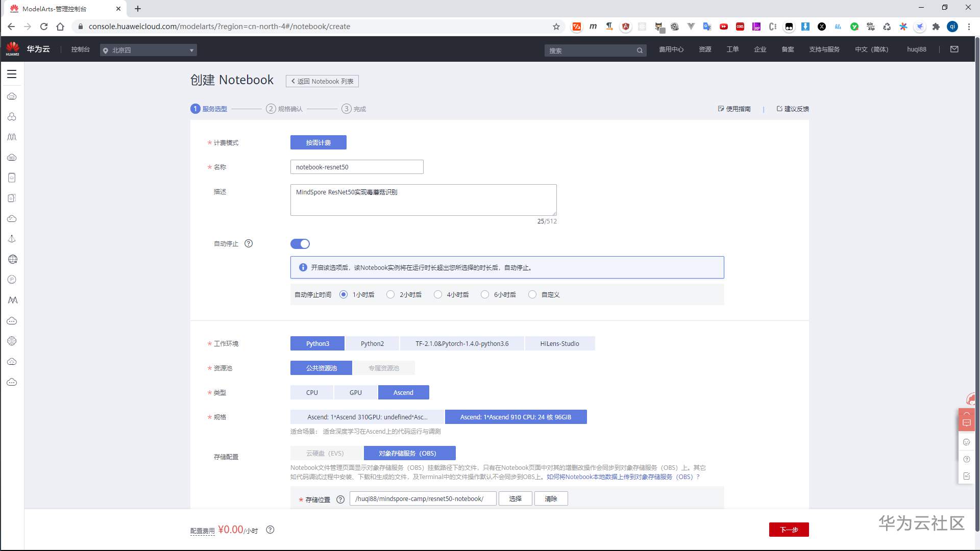
Task: Click the globe icon in left sidebar
Action: [x=12, y=259]
